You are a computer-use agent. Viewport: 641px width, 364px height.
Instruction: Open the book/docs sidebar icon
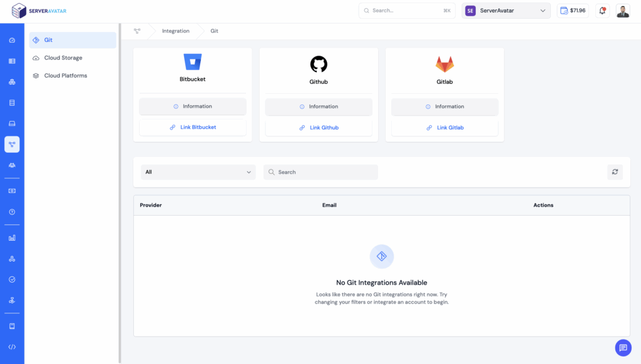[12, 326]
